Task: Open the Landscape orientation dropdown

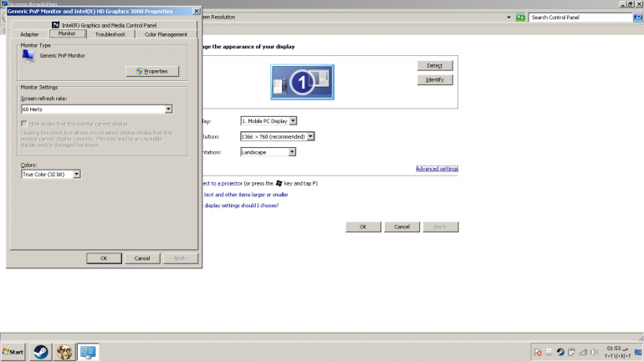Action: pos(292,152)
